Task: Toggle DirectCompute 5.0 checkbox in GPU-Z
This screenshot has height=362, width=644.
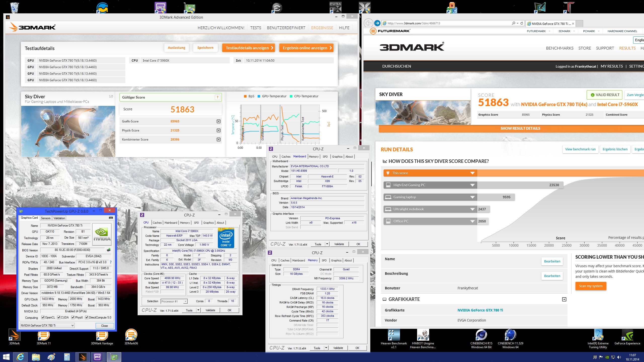Action: pos(87,318)
